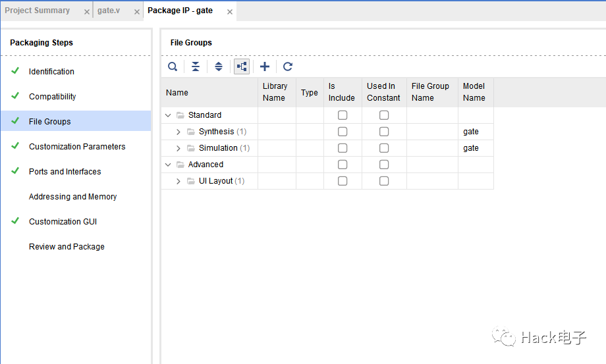Click the File Group Name column header

point(433,93)
